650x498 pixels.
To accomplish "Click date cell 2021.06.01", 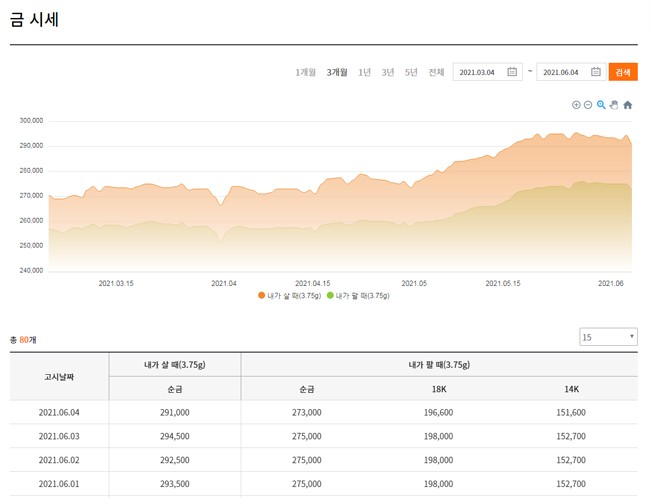I will click(x=59, y=484).
